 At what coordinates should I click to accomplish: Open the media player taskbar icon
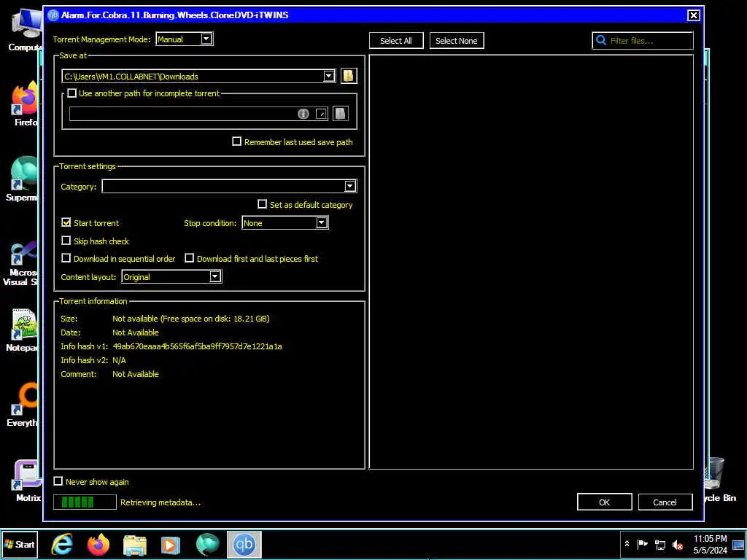pos(171,544)
